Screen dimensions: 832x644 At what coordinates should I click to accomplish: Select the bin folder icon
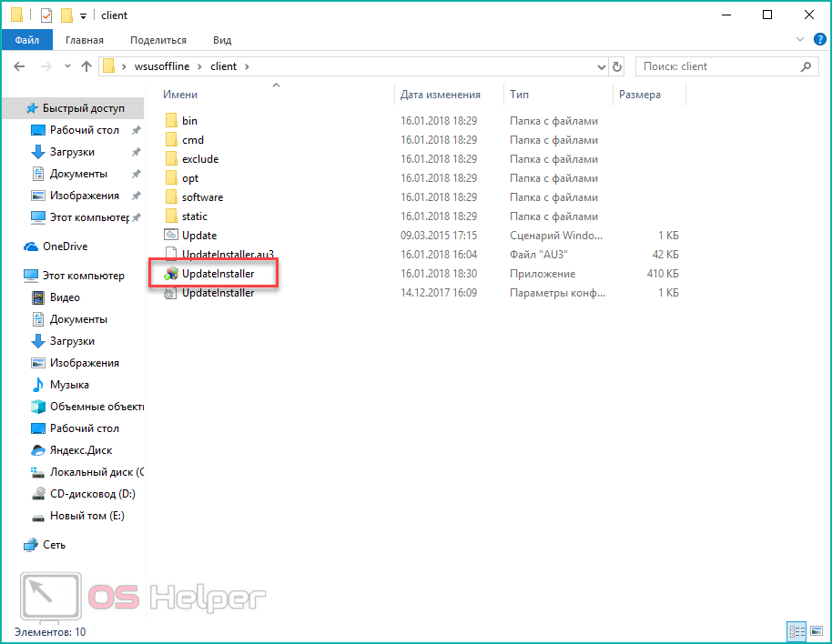pyautogui.click(x=171, y=120)
